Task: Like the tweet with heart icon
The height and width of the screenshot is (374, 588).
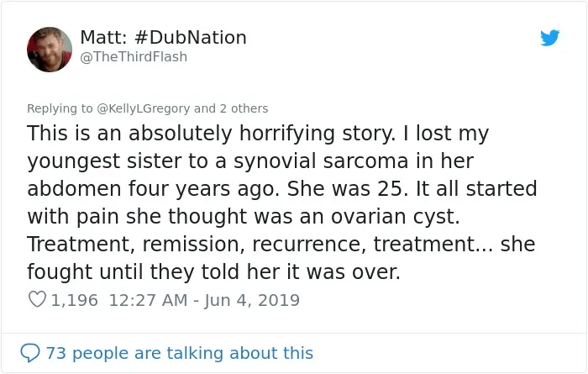Action: point(37,299)
